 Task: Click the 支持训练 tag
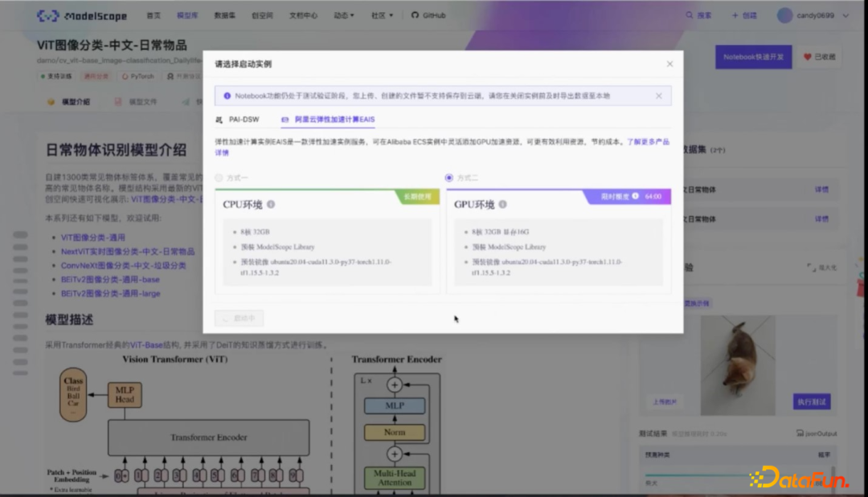(x=56, y=76)
